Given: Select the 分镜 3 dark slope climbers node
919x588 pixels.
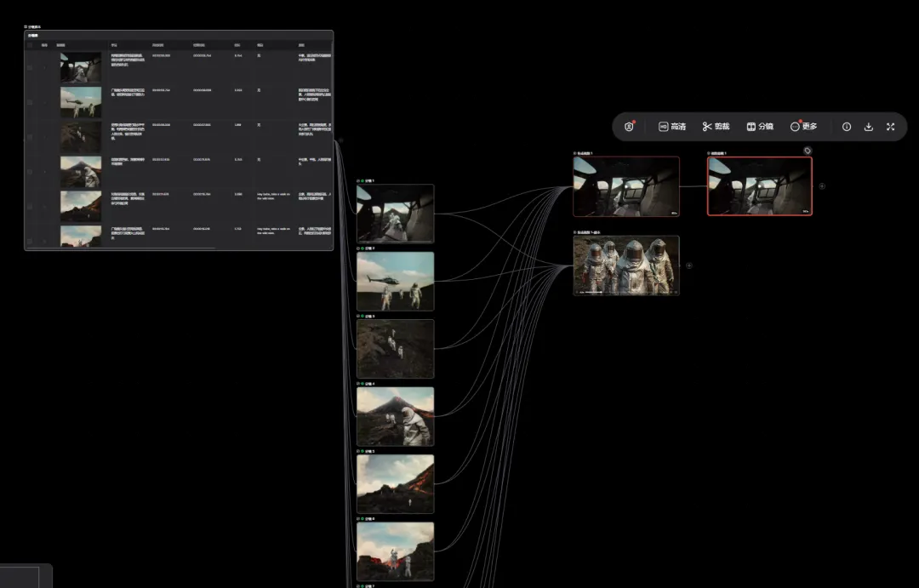Looking at the screenshot, I should click(x=396, y=349).
